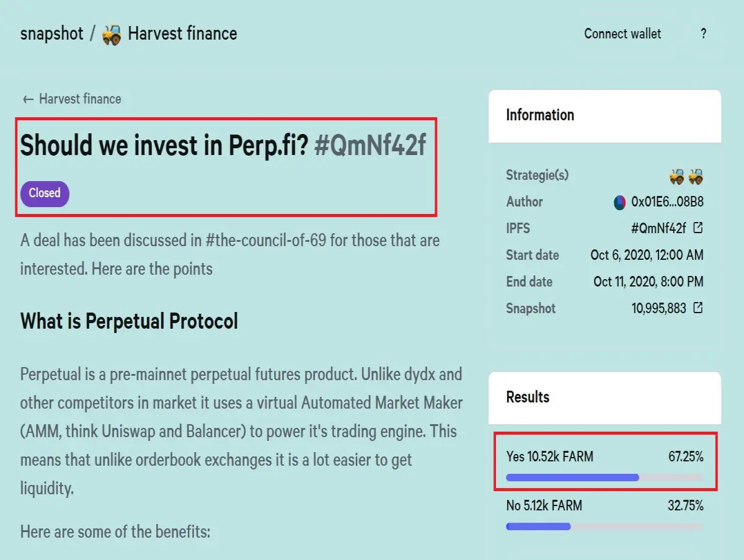Click the Yes result progress bar
Viewport: 744px width, 560px height.
604,478
